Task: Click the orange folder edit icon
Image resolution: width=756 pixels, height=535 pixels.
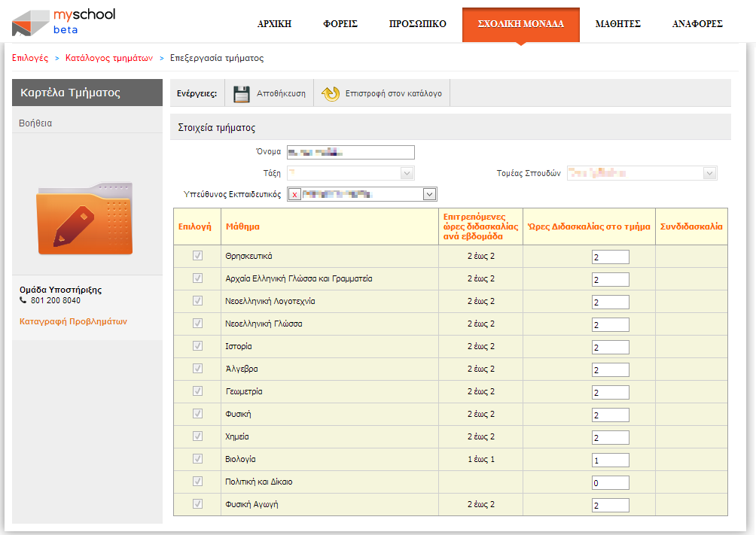Action: tap(84, 218)
